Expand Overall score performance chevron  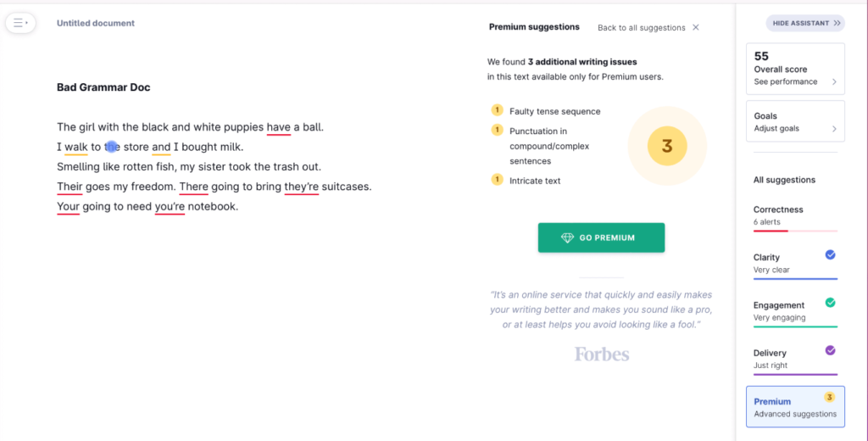[x=834, y=82]
